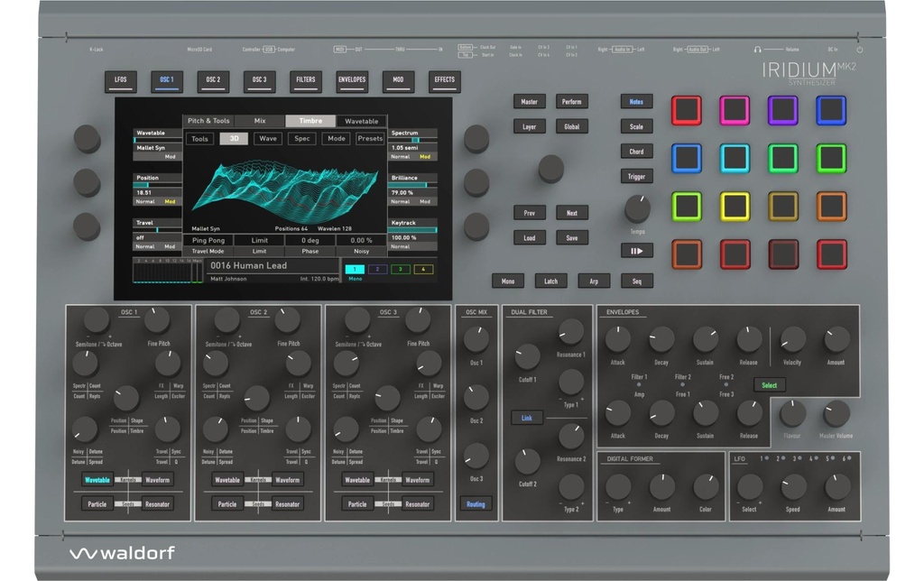
Task: Choose the Spec display view
Action: click(x=302, y=138)
